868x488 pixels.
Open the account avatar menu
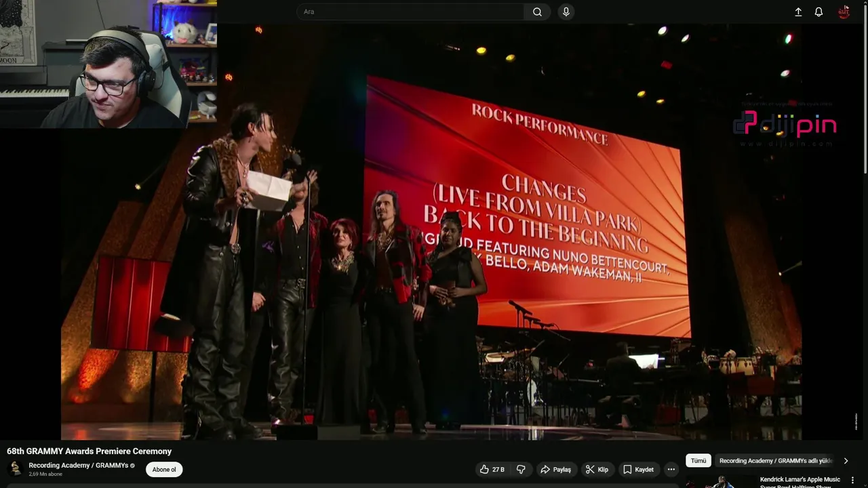click(844, 12)
